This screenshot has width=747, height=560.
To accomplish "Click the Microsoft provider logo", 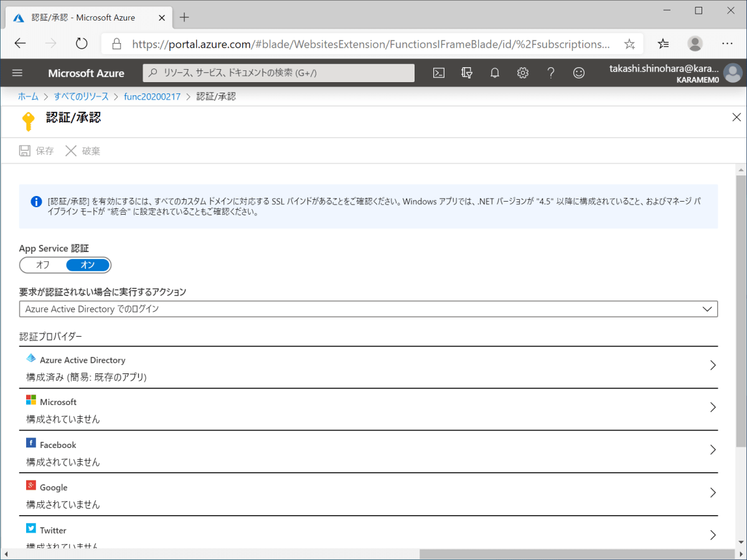I will 31,399.
